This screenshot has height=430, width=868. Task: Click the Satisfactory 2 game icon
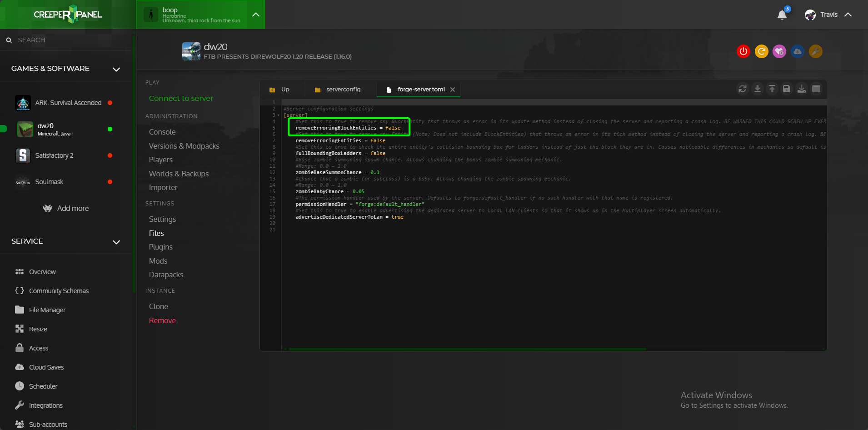pyautogui.click(x=23, y=156)
